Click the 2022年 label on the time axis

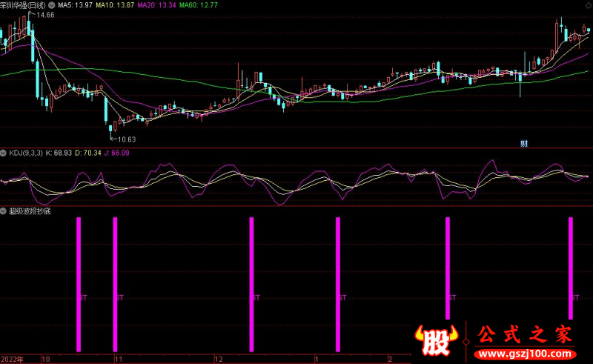[x=13, y=359]
